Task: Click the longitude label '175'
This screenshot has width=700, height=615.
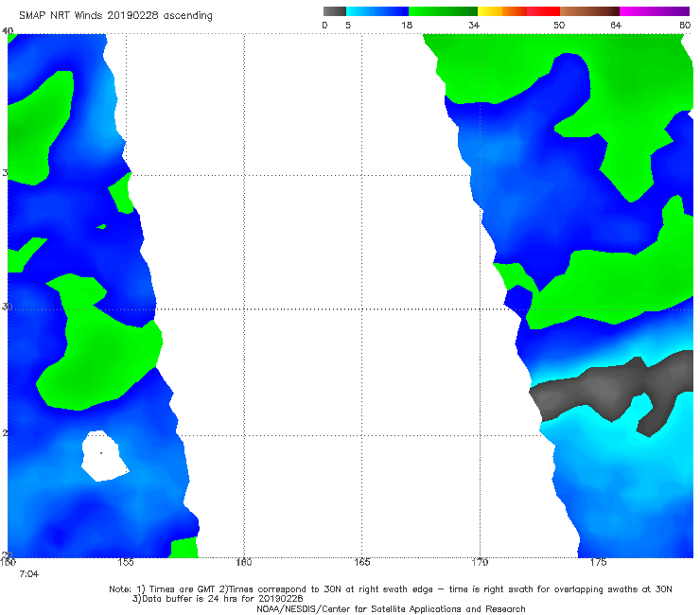Action: 598,562
